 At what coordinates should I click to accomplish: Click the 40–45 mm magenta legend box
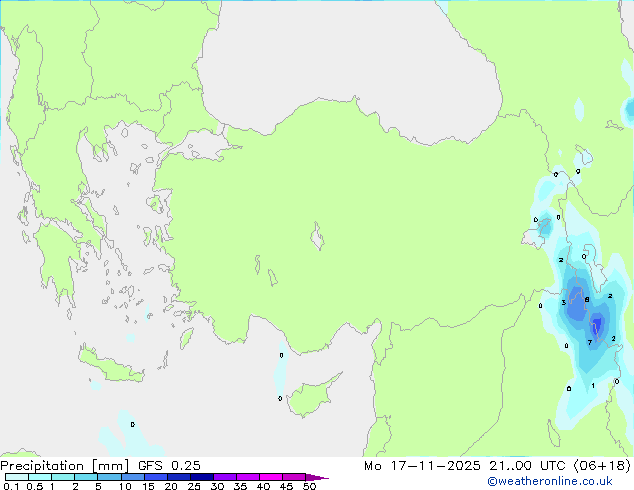(271, 477)
